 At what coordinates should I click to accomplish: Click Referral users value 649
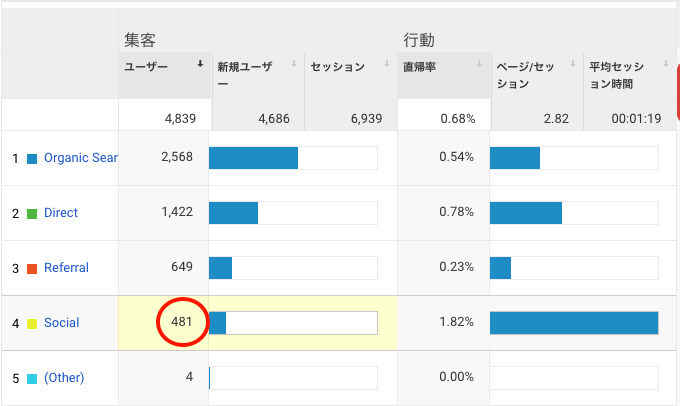182,266
